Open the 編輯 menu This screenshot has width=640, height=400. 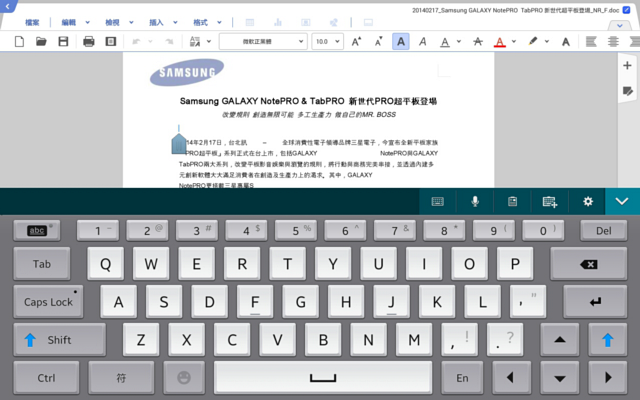(x=69, y=22)
